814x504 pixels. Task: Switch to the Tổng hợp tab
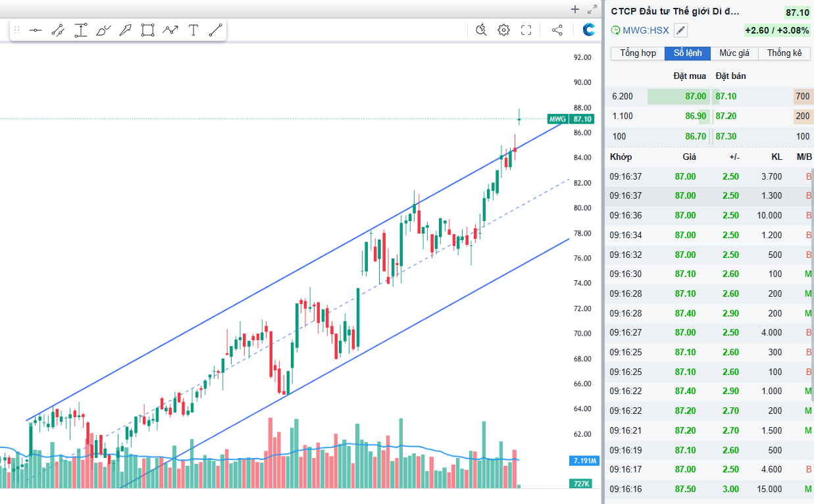[638, 53]
